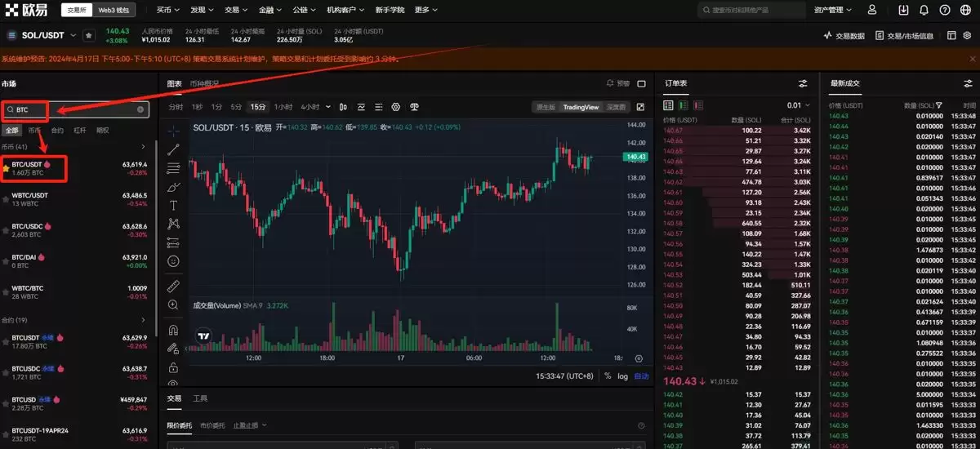Switch to Web3 wallet mode

coord(113,10)
